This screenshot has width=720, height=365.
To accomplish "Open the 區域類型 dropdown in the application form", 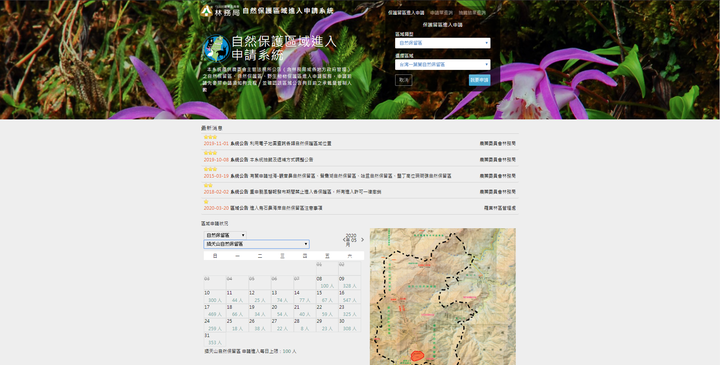I will click(x=443, y=43).
